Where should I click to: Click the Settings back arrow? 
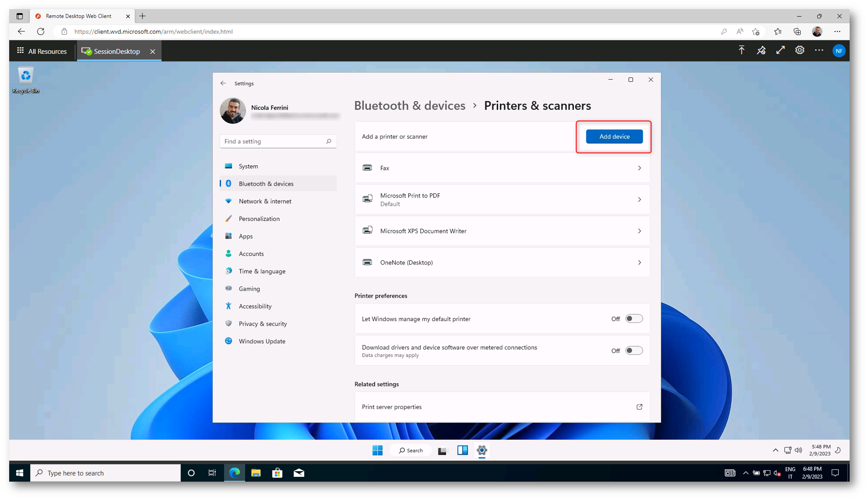pyautogui.click(x=223, y=83)
